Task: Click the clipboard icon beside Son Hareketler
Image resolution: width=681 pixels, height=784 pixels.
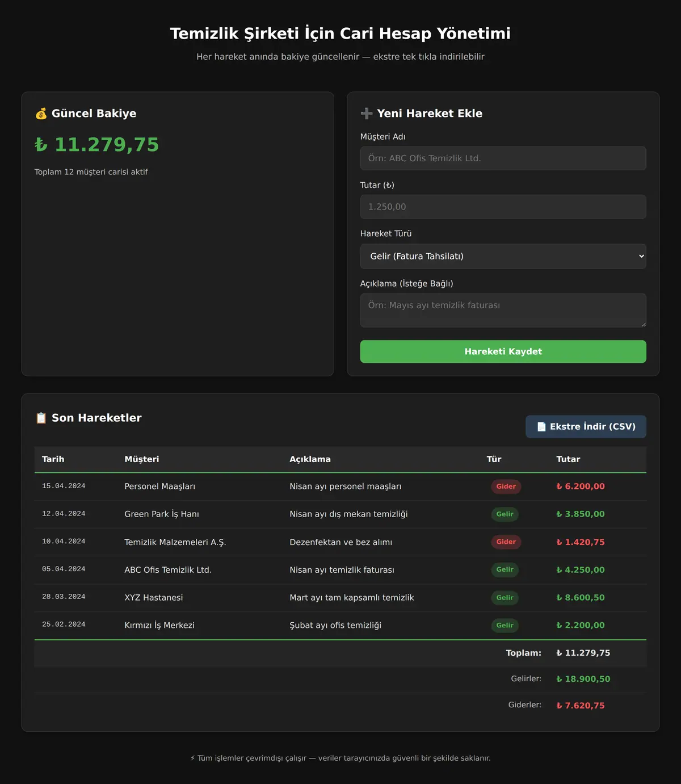Action: (x=41, y=418)
